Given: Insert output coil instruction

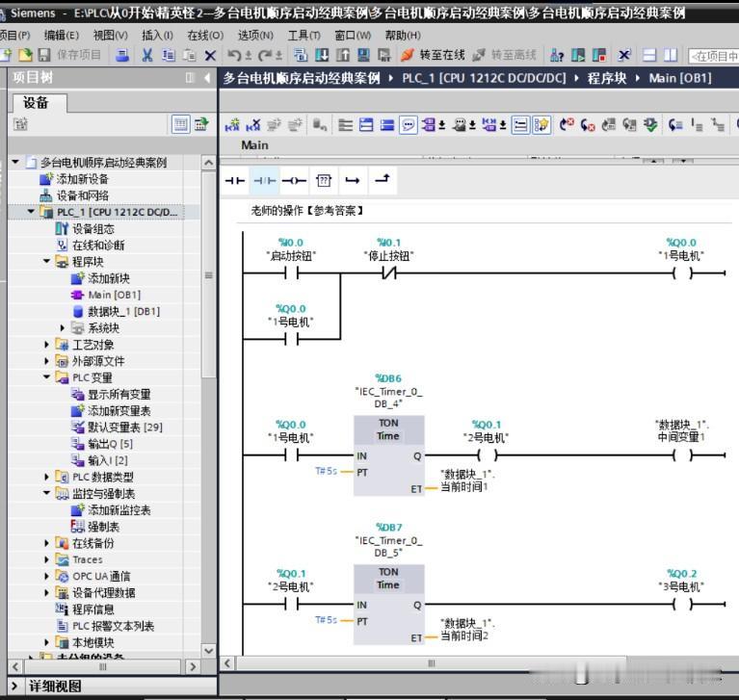Looking at the screenshot, I should pyautogui.click(x=294, y=180).
